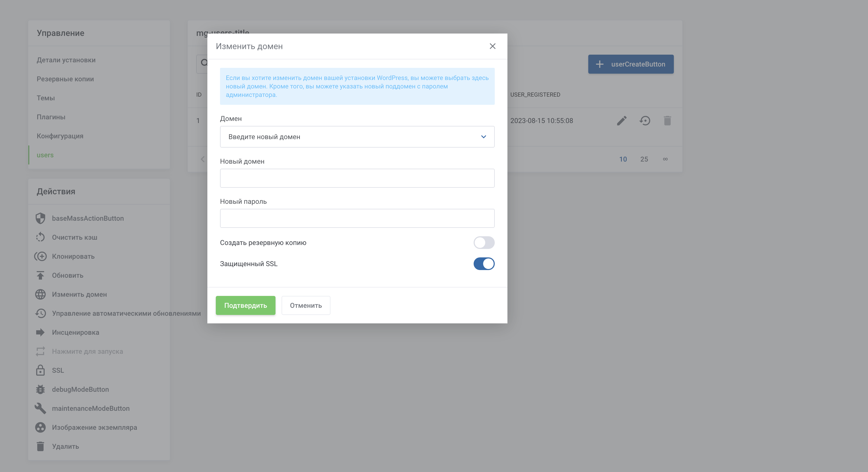This screenshot has height=472, width=868.
Task: Disable Защищенный SSL toggle
Action: (484, 264)
